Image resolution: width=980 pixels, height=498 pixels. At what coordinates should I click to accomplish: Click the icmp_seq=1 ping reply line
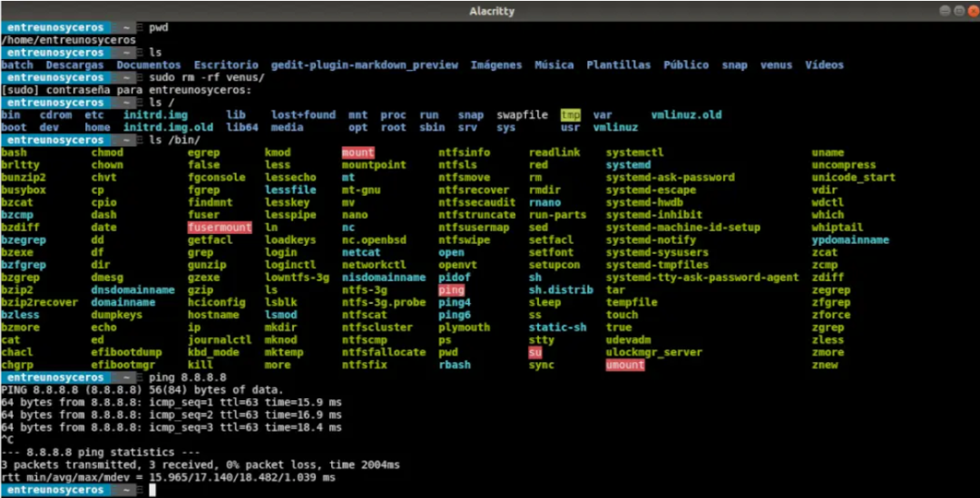[171, 403]
